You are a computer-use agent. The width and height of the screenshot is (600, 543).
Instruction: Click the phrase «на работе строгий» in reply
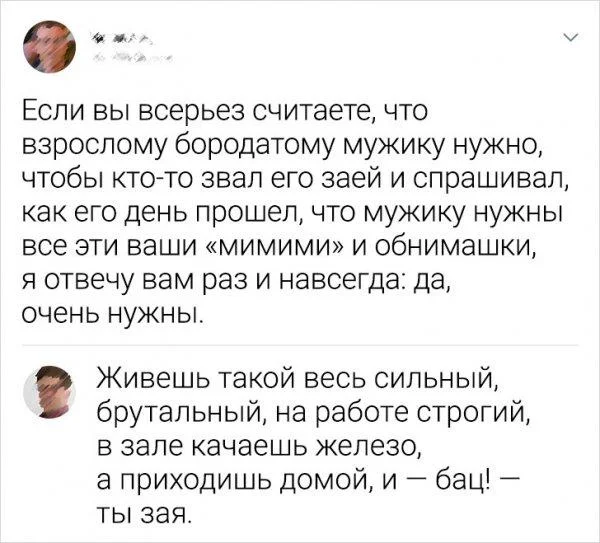(422, 411)
